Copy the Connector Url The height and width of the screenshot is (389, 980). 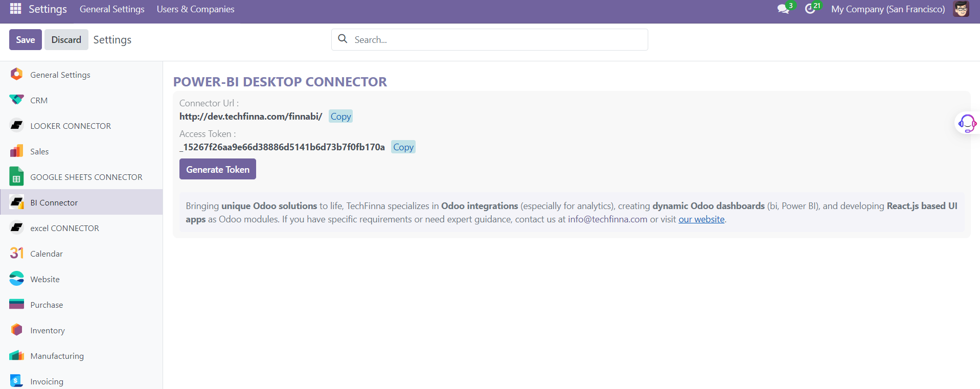coord(340,116)
